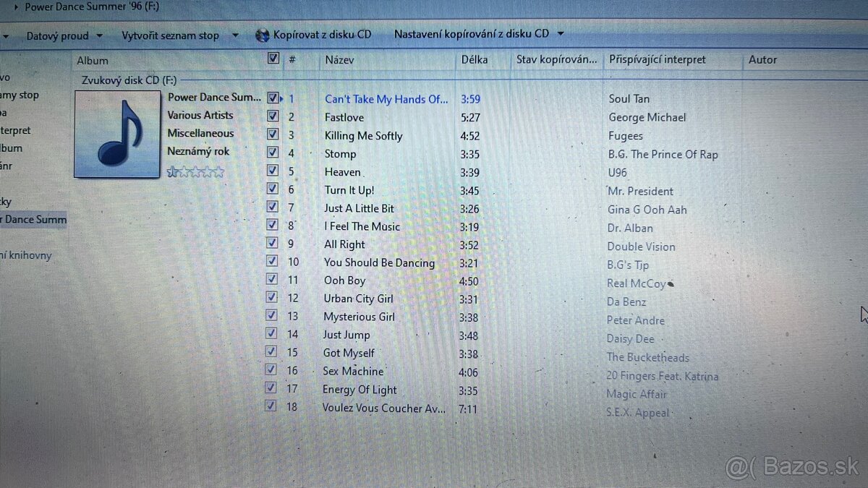
Task: Select Power Dance Summ item in sidebar
Action: tap(33, 219)
